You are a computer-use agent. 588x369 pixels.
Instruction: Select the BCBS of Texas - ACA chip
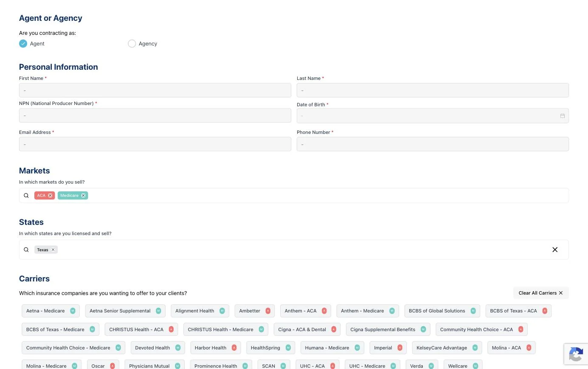click(518, 311)
